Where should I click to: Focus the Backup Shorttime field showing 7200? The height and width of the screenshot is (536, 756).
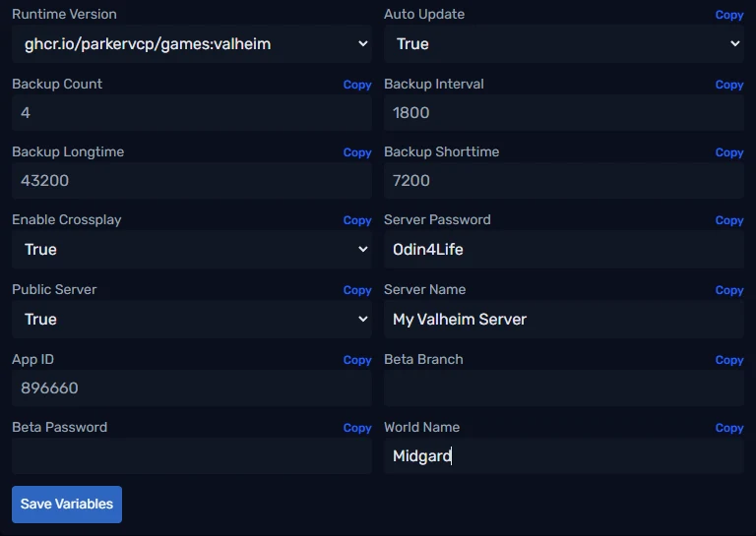tap(564, 181)
